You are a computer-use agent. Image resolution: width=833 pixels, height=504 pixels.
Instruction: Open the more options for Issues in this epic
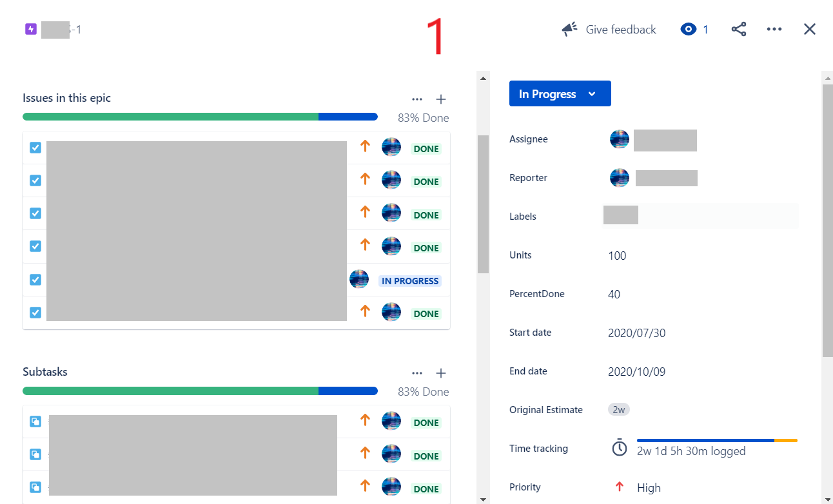417,99
